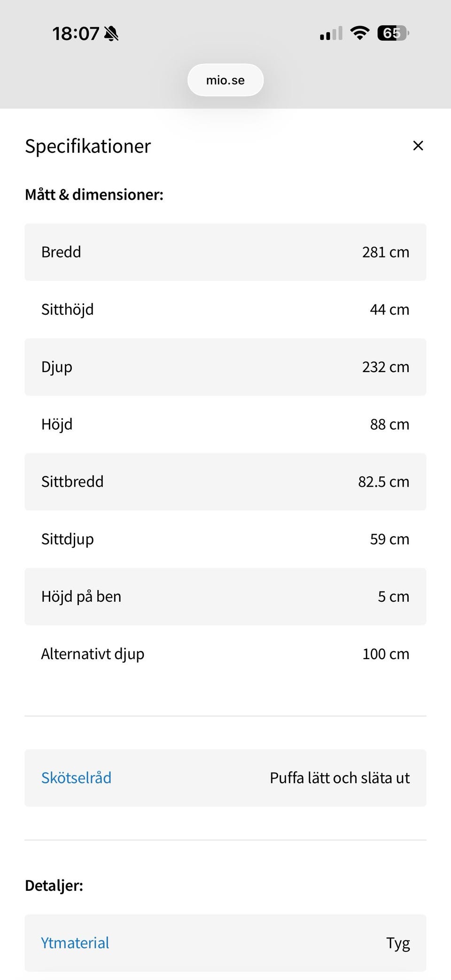Open the Ytmaterial link
This screenshot has width=451, height=980.
click(x=75, y=942)
